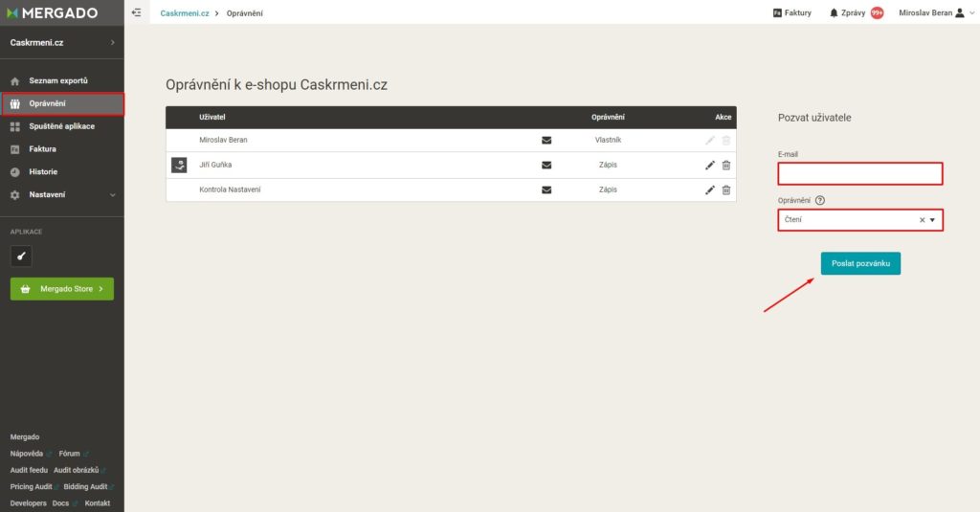Click the envelope icon for Miroslav Beran

[546, 140]
